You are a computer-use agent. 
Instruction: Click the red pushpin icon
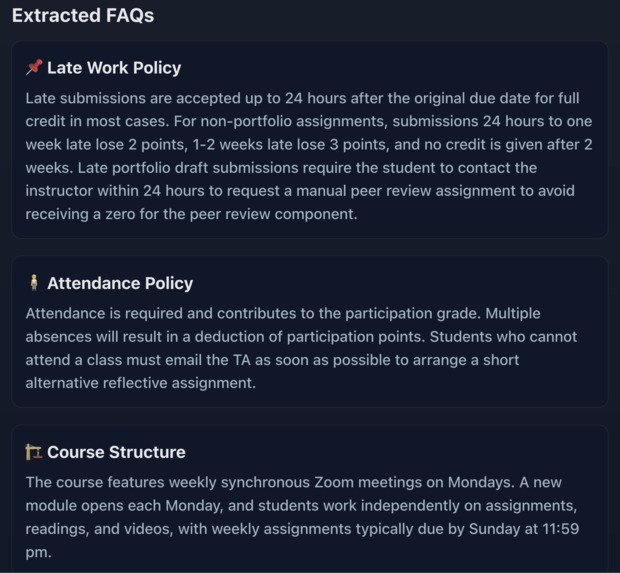[x=34, y=67]
